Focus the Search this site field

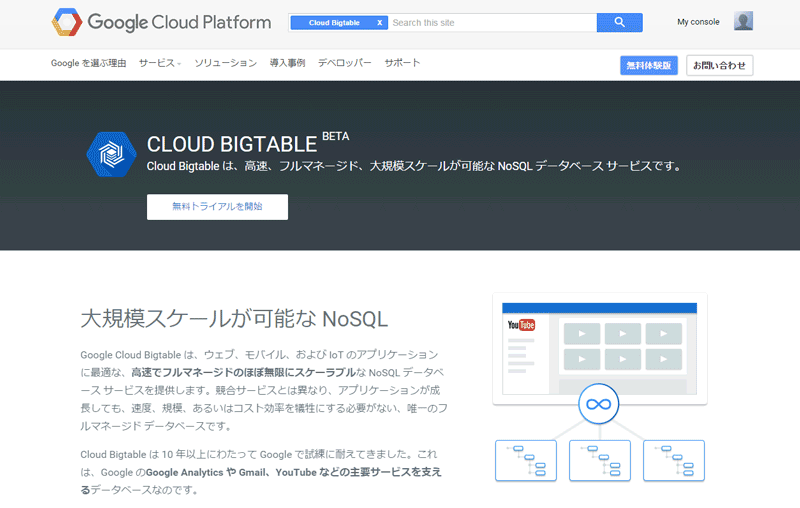492,22
